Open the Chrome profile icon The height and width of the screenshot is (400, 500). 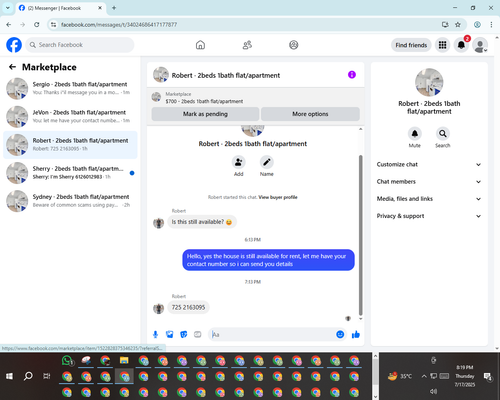[477, 25]
